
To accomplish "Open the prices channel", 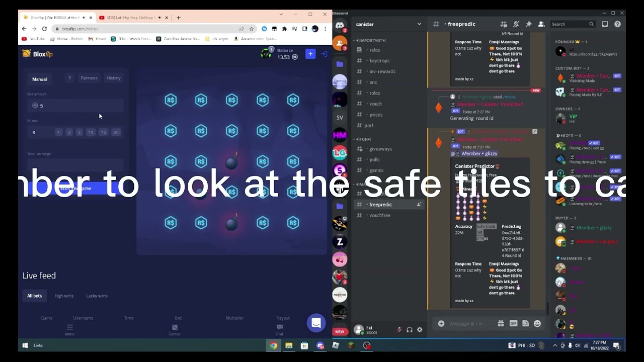I will coord(375,115).
